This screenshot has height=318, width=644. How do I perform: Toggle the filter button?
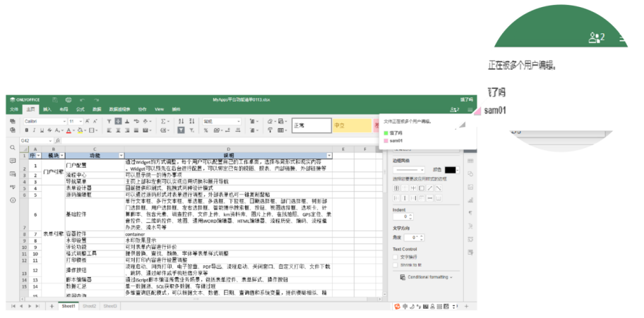tap(181, 130)
